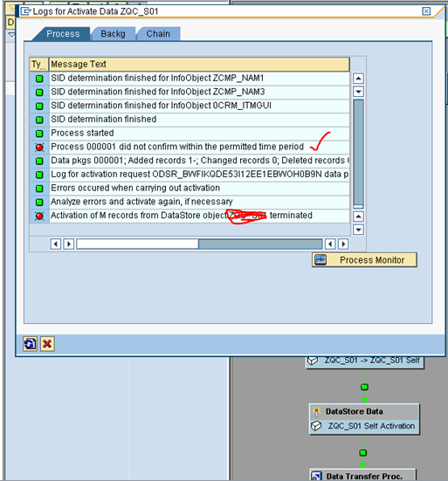The width and height of the screenshot is (448, 481).
Task: Click green connector node below DataStore Data
Action: (x=363, y=453)
